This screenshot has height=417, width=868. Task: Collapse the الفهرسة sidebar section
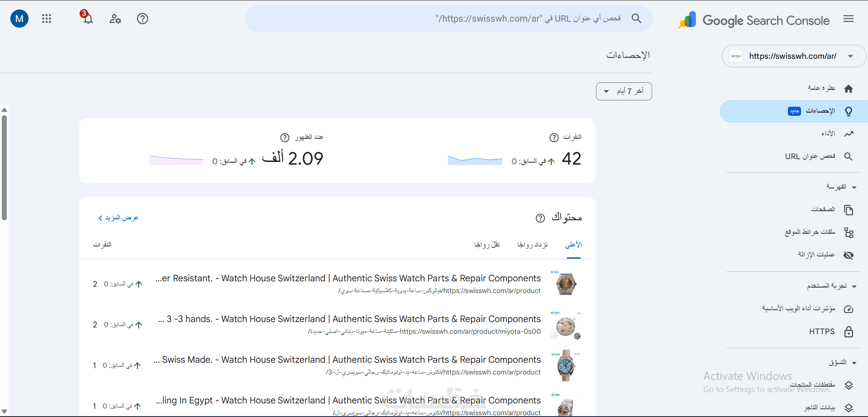tap(854, 187)
